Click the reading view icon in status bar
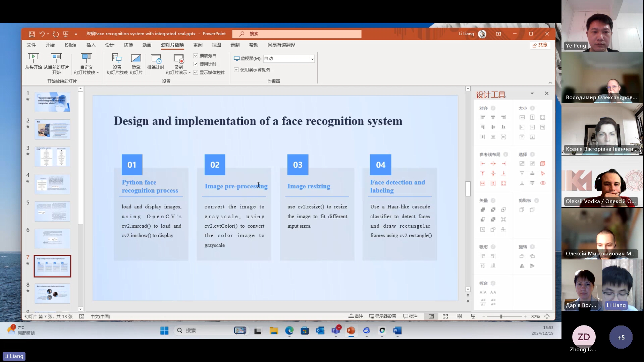644x362 pixels. pyautogui.click(x=459, y=316)
